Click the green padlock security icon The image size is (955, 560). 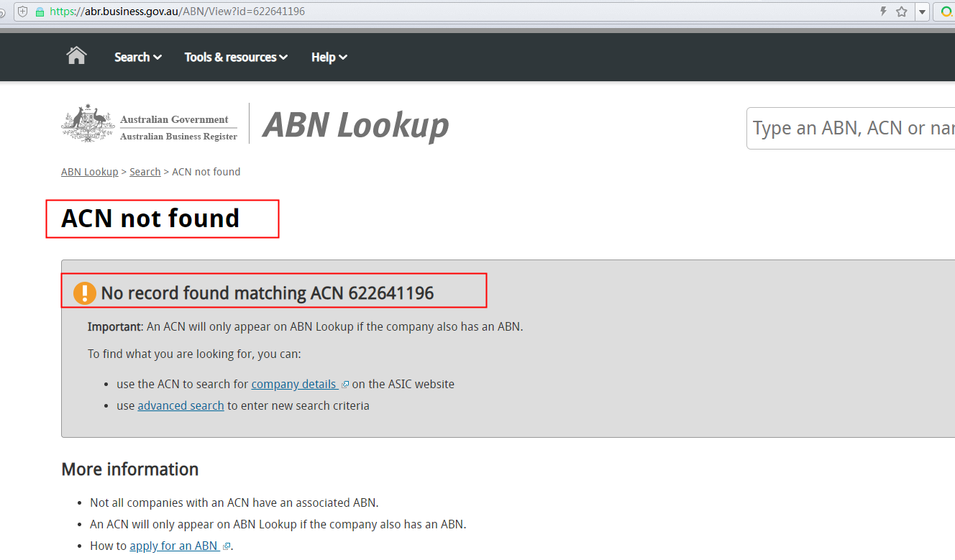click(x=40, y=12)
